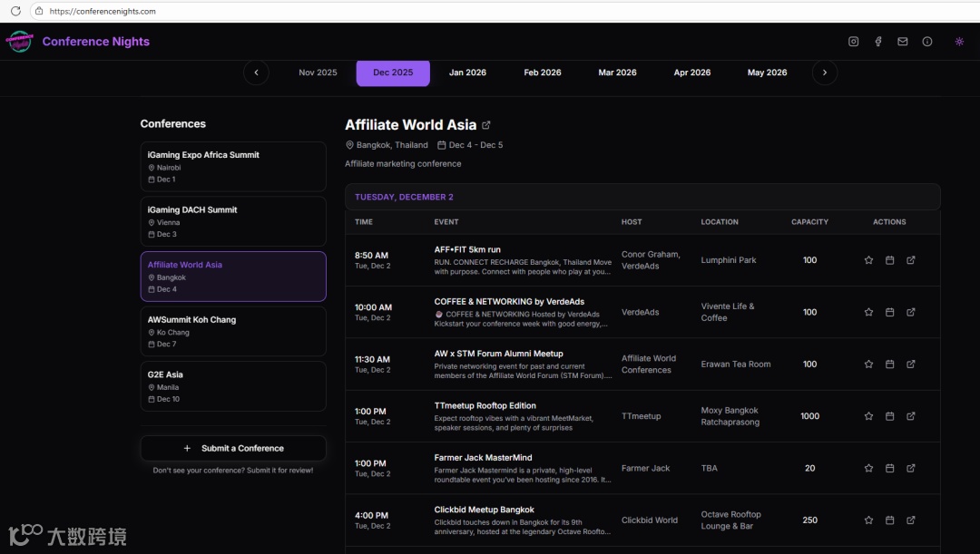Switch to the Apr 2026 tab
The width and height of the screenshot is (980, 554).
[x=691, y=73]
